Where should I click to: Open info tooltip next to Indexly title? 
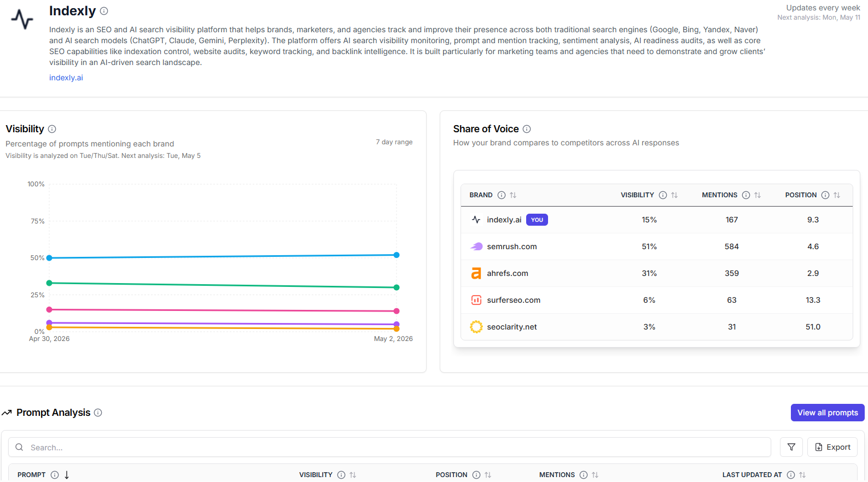(x=104, y=11)
